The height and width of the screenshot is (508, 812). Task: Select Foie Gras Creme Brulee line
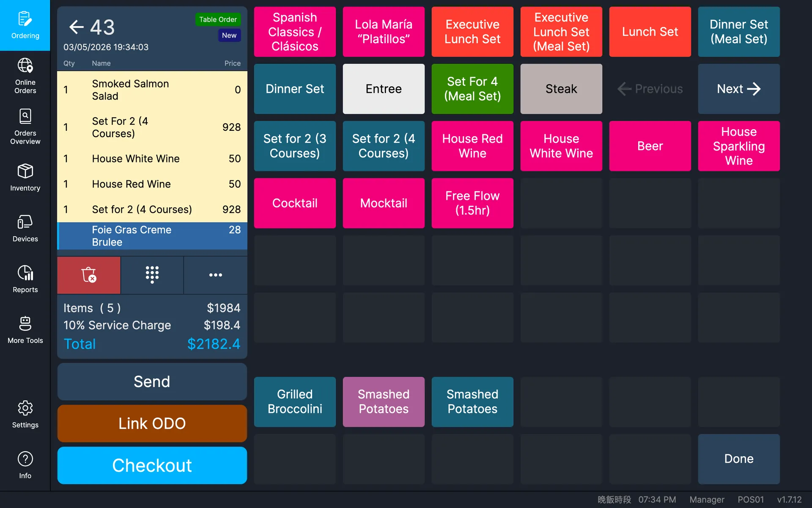[x=152, y=236]
